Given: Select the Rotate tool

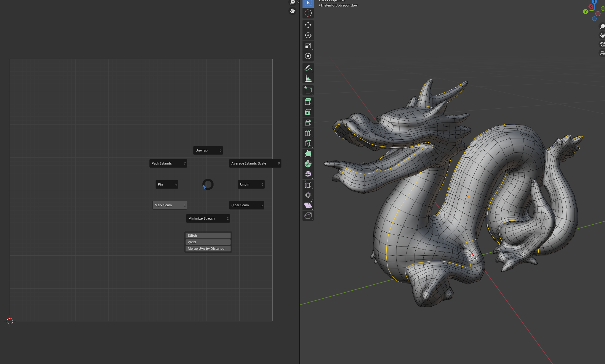Looking at the screenshot, I should (308, 35).
